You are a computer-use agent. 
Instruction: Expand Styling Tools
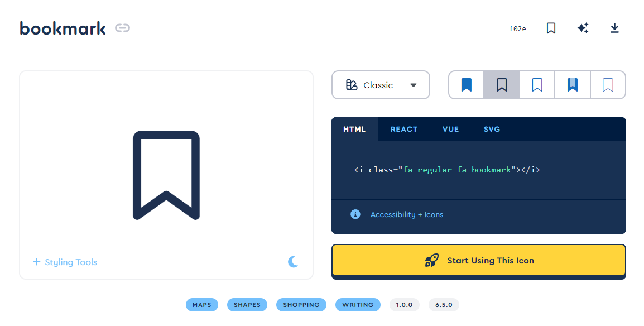[65, 262]
